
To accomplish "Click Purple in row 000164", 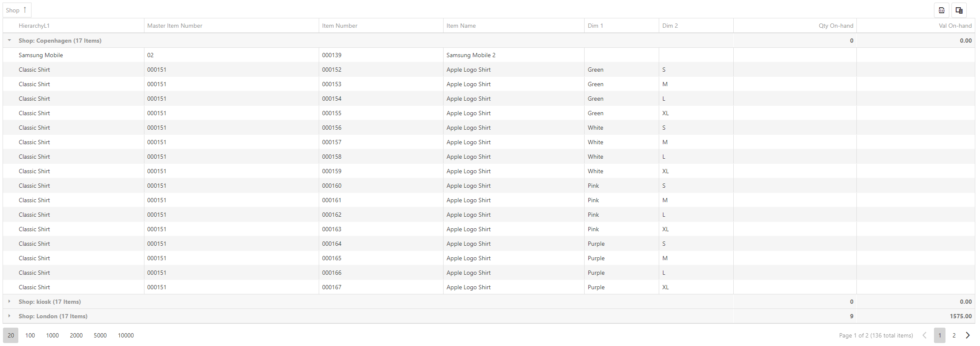I will pyautogui.click(x=596, y=244).
